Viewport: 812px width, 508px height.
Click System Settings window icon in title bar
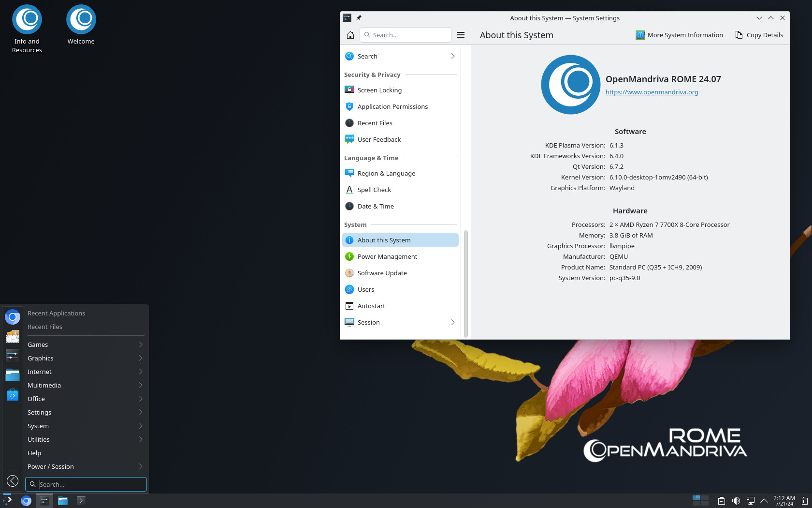click(347, 18)
